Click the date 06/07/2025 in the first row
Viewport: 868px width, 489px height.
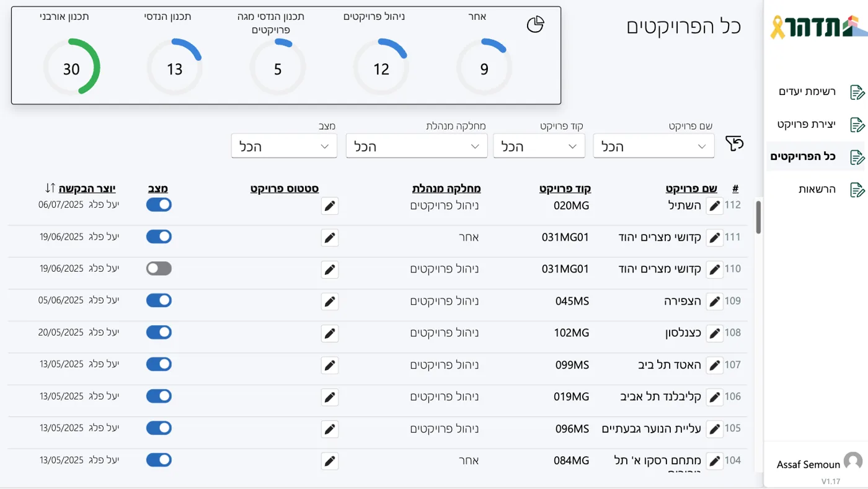[x=61, y=204]
